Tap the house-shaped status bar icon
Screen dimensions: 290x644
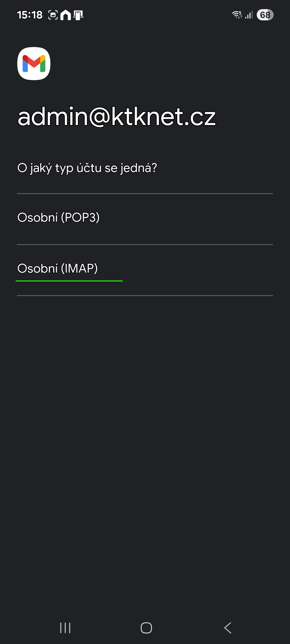tap(66, 15)
